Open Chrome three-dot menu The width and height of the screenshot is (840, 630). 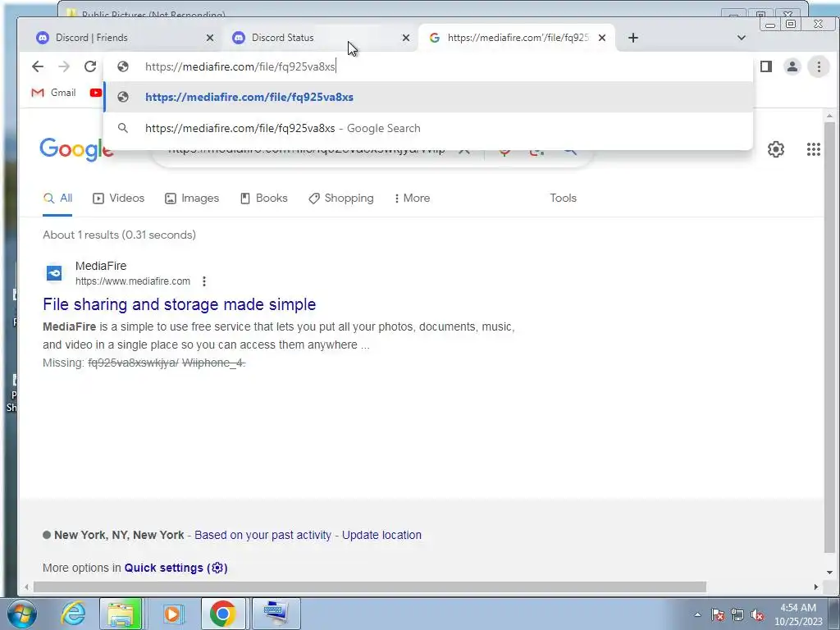(x=819, y=66)
